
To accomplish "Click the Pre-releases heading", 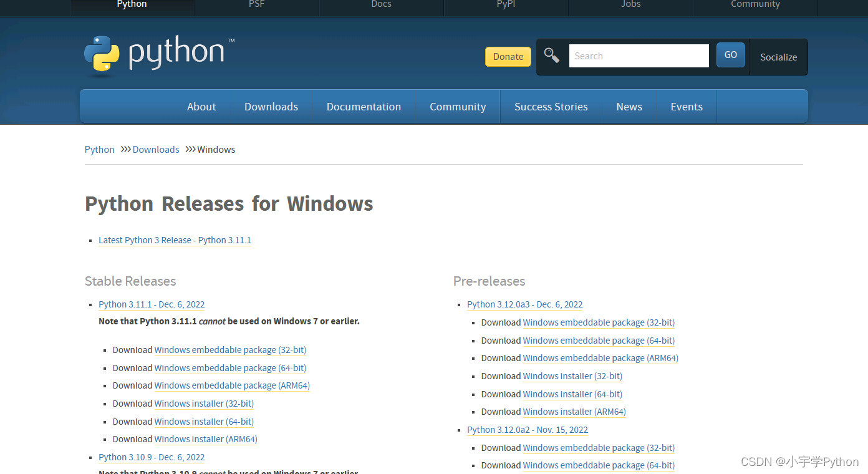I will click(489, 281).
